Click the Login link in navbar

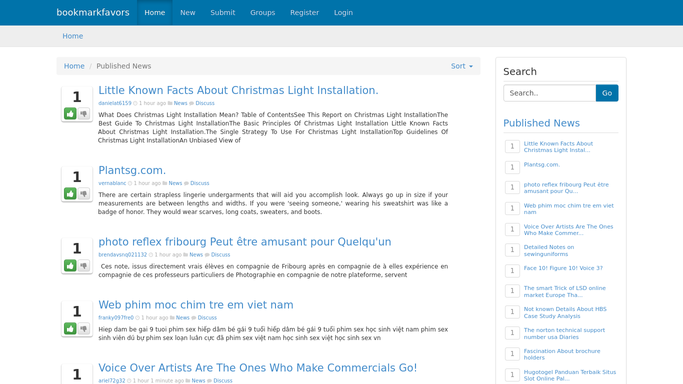[x=343, y=13]
